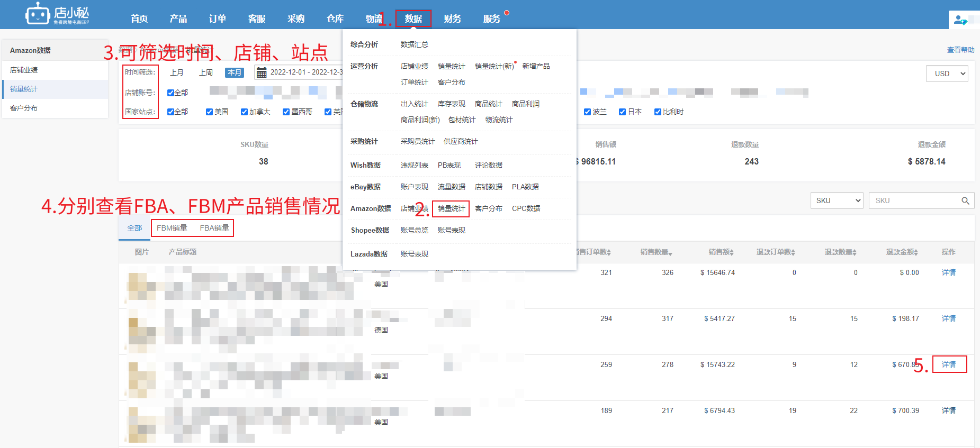Screen dimensions: 980x448
Task: Sort by 销售数量 column arrow
Action: 670,253
